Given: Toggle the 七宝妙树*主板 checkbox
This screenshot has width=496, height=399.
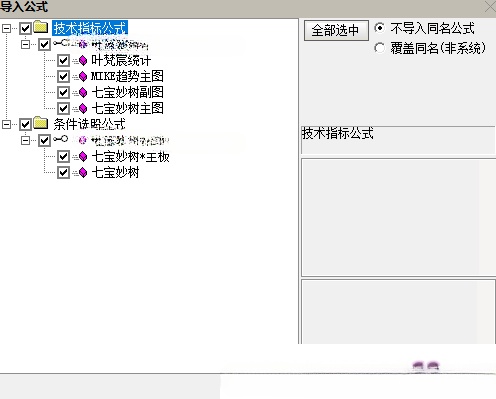Looking at the screenshot, I should pos(63,156).
